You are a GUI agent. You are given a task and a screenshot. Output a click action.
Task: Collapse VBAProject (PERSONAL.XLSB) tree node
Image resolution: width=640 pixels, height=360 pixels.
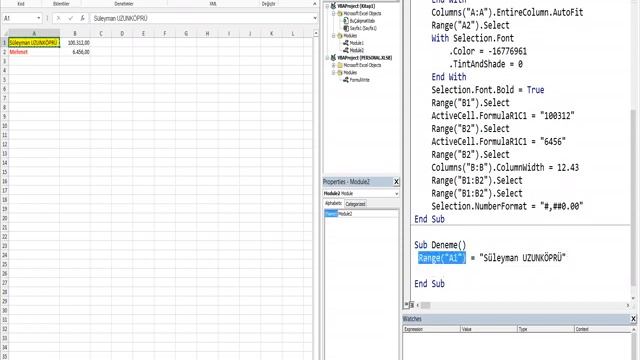coord(327,58)
